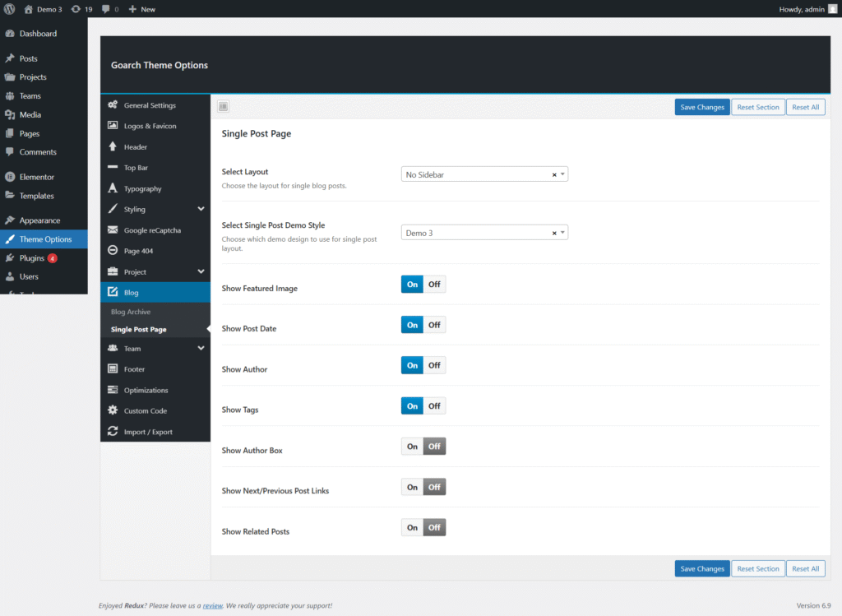Click the Optimizations tasks icon
842x616 pixels.
click(113, 389)
